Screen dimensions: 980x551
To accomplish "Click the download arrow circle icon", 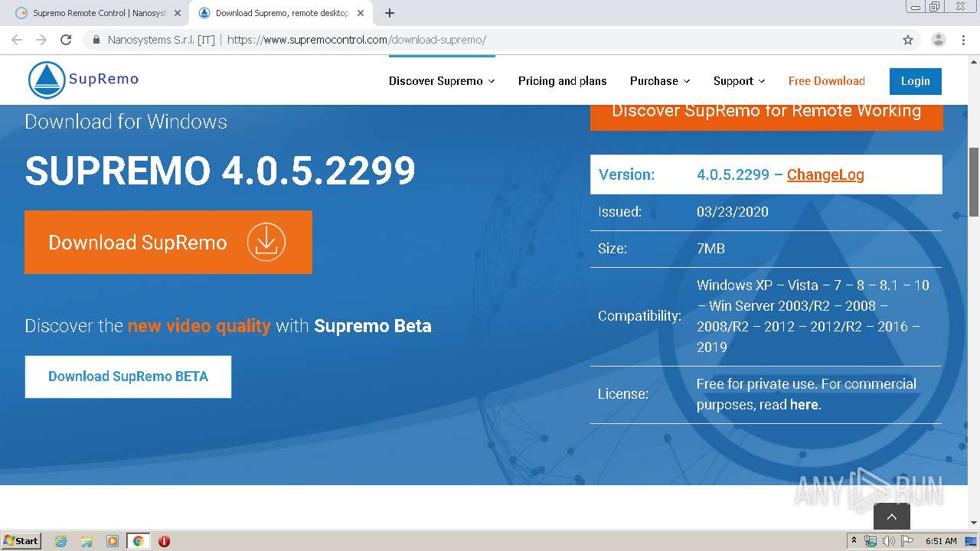I will pyautogui.click(x=266, y=242).
